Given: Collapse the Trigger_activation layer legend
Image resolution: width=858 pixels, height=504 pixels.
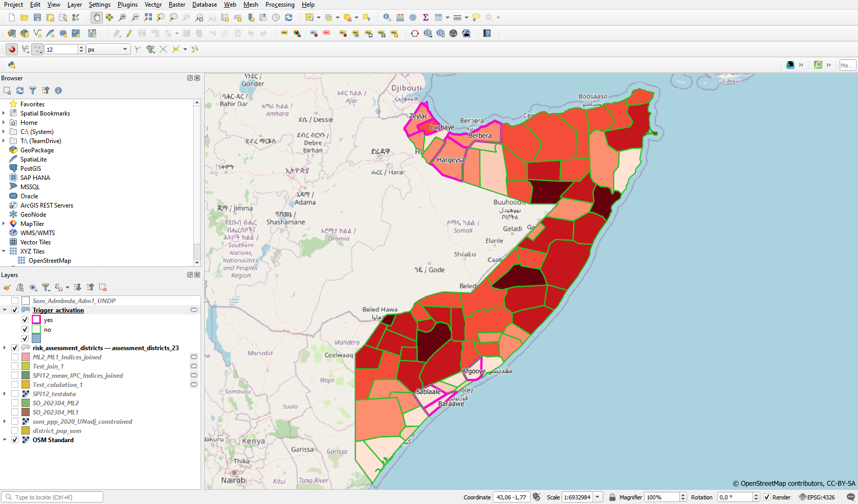Looking at the screenshot, I should (5, 310).
